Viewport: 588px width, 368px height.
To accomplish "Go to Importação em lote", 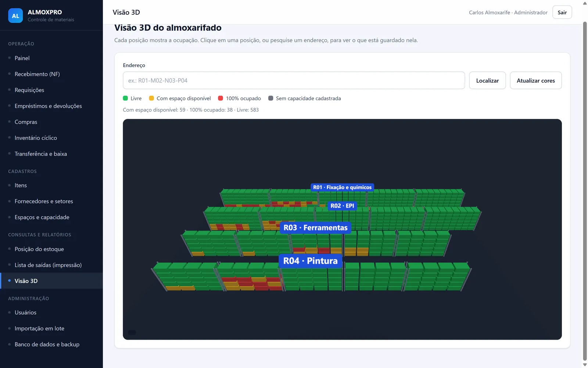I will [x=39, y=328].
